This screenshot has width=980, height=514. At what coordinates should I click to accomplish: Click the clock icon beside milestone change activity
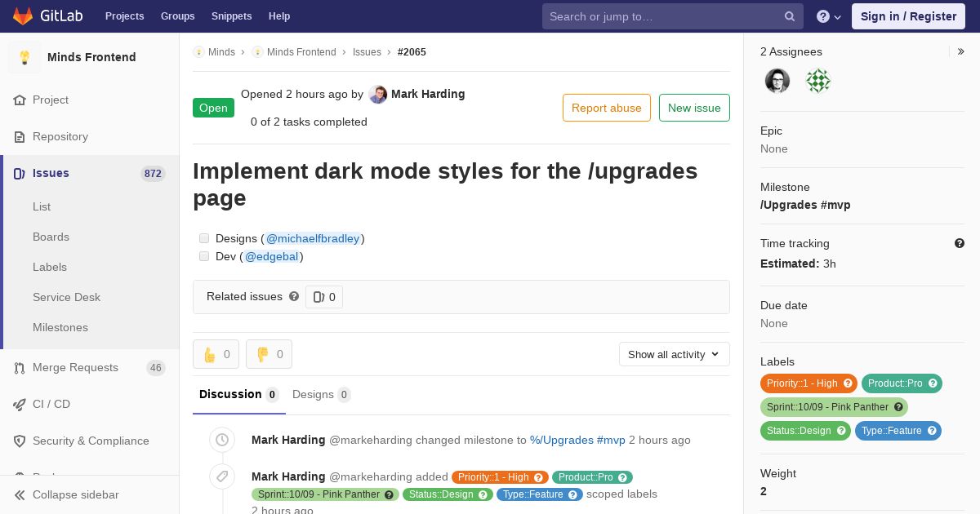pos(222,440)
